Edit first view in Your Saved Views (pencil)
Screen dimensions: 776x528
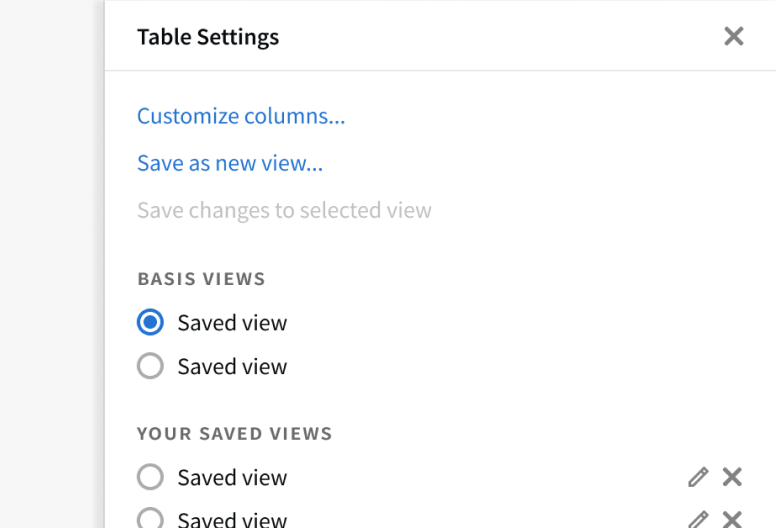click(698, 477)
